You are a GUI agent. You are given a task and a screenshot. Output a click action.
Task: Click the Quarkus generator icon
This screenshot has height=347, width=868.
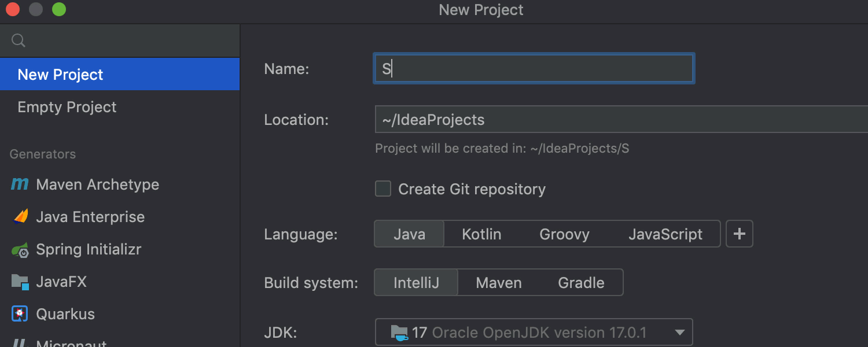tap(20, 314)
